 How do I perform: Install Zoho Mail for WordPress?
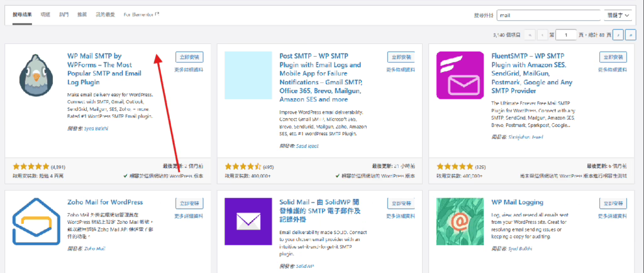coord(189,203)
